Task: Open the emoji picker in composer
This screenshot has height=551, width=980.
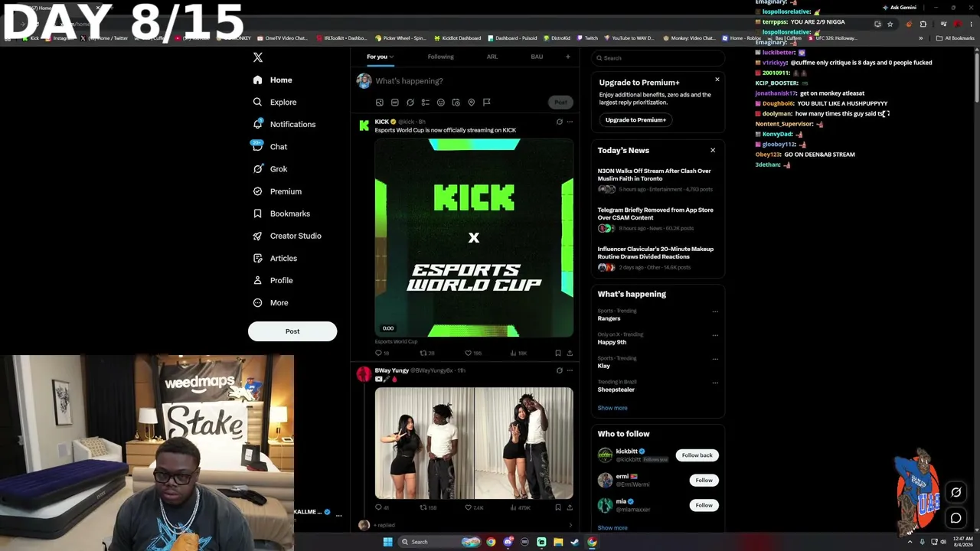Action: coord(440,103)
